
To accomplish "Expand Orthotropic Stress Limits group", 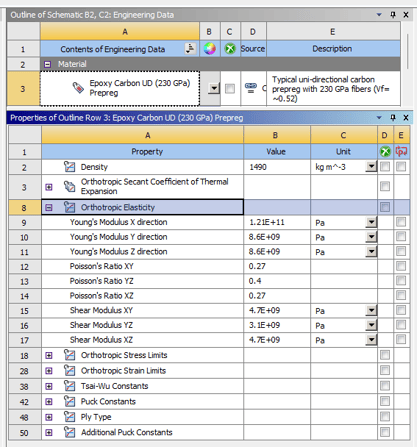I will coord(49,355).
